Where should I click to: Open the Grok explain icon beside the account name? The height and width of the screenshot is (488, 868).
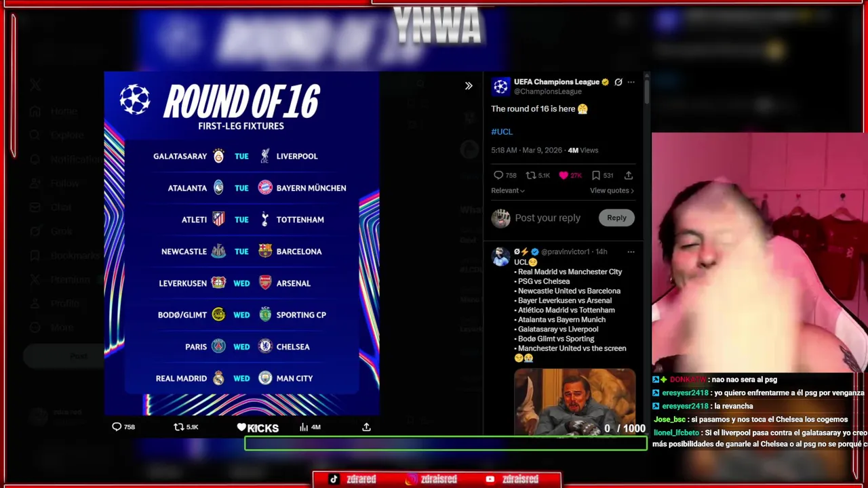click(618, 82)
